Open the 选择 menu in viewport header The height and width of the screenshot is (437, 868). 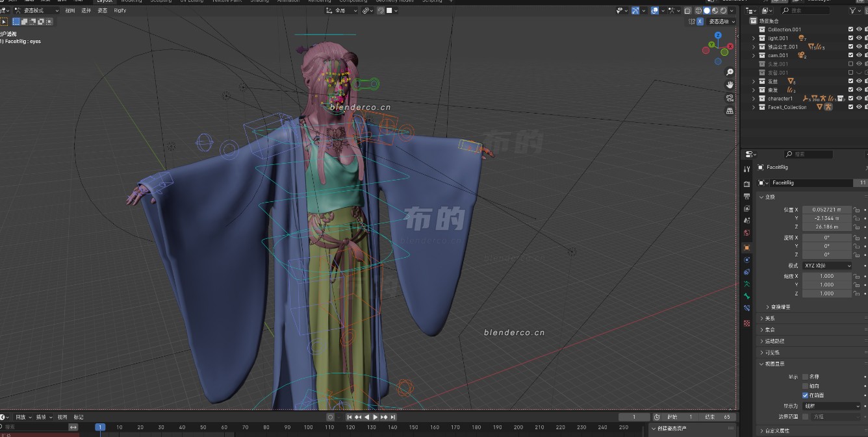(x=86, y=10)
